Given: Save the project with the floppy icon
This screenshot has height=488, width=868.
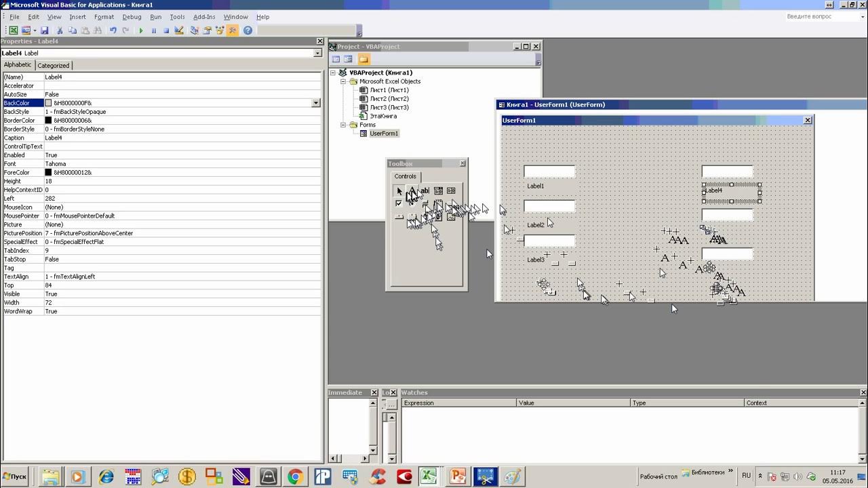Looking at the screenshot, I should [44, 30].
